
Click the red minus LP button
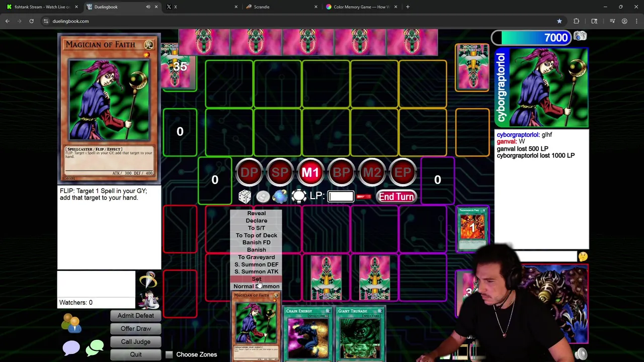point(364,197)
